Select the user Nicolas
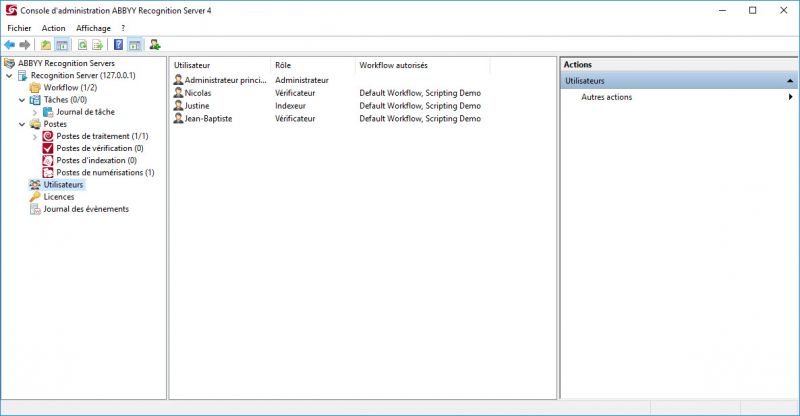 pyautogui.click(x=198, y=93)
